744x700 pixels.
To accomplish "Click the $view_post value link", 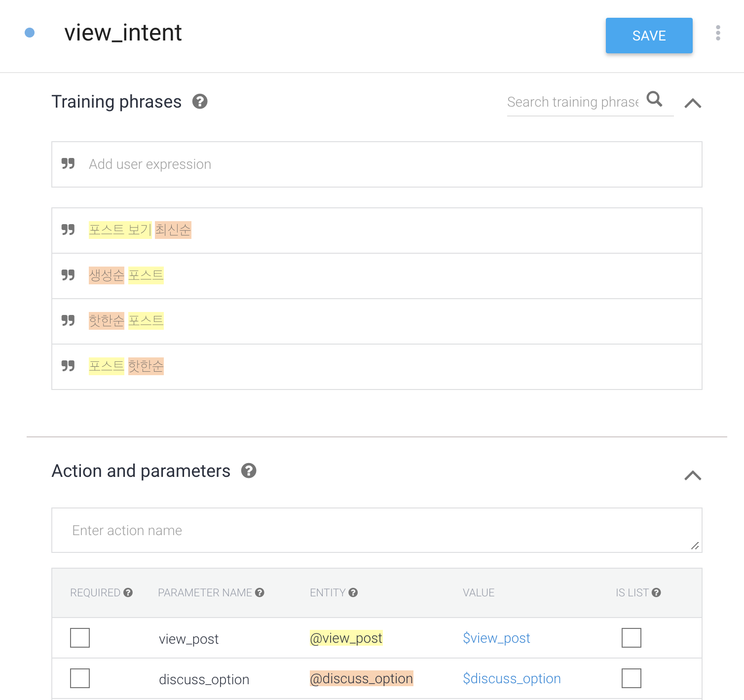I will click(x=496, y=638).
